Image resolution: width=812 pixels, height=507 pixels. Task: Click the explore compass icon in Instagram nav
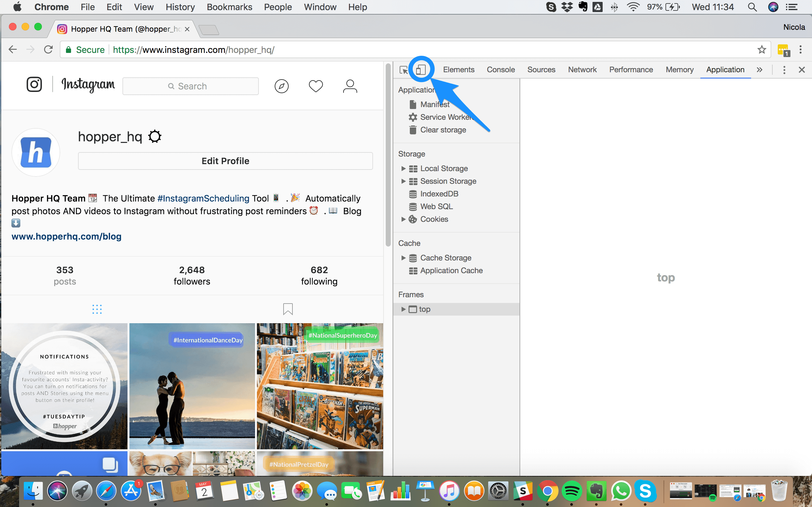pyautogui.click(x=281, y=86)
